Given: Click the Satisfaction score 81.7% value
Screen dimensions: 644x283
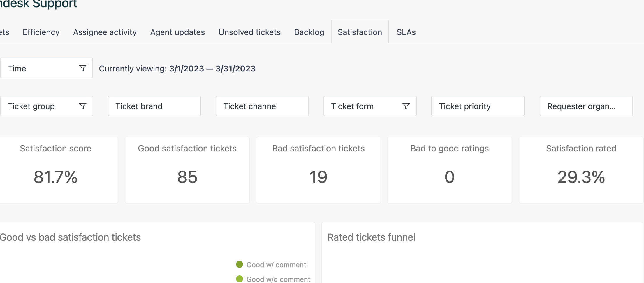Looking at the screenshot, I should pyautogui.click(x=56, y=177).
